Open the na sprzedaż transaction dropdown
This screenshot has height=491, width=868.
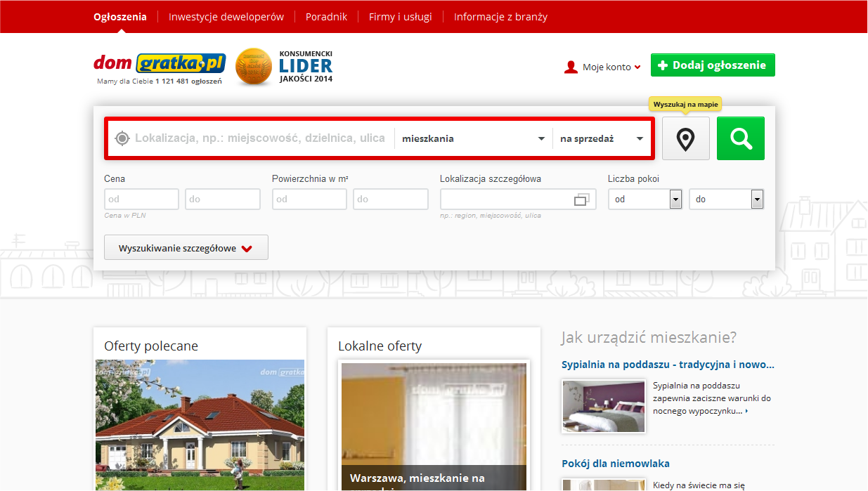click(x=602, y=138)
